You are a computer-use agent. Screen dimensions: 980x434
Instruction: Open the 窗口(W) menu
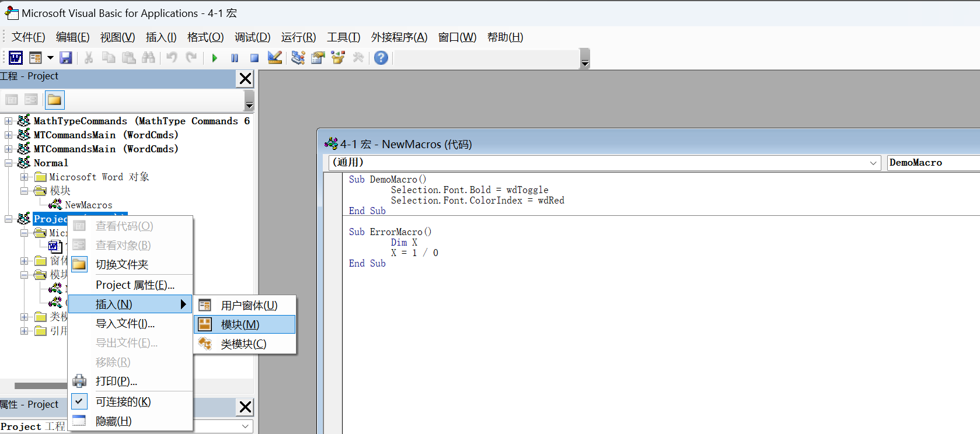tap(458, 37)
